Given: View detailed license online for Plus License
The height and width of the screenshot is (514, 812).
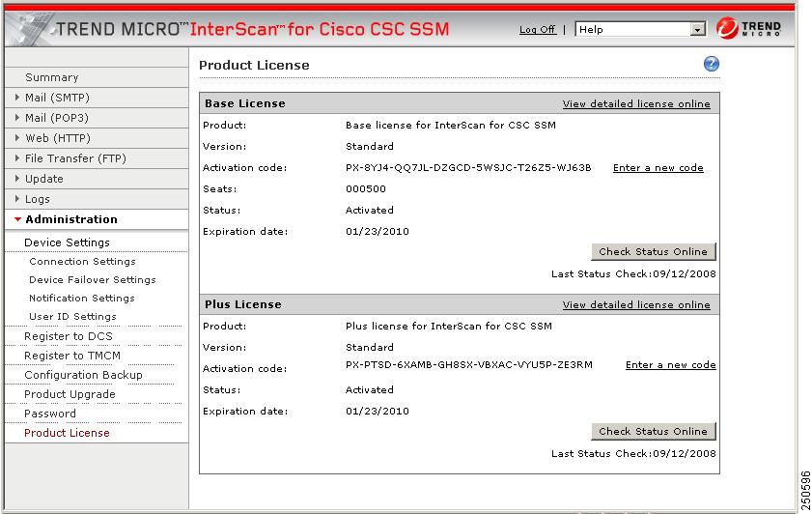Looking at the screenshot, I should click(x=636, y=304).
